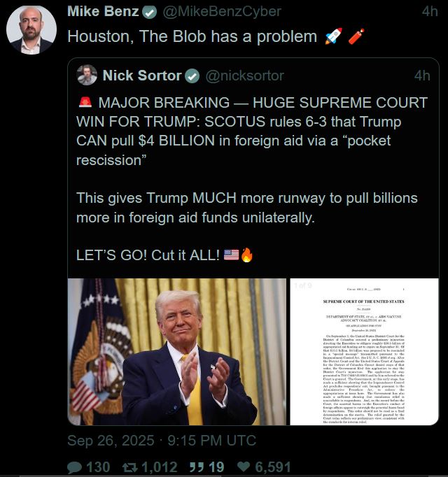
Task: Open the Sep 26, 2025 timestamp
Action: [162, 441]
